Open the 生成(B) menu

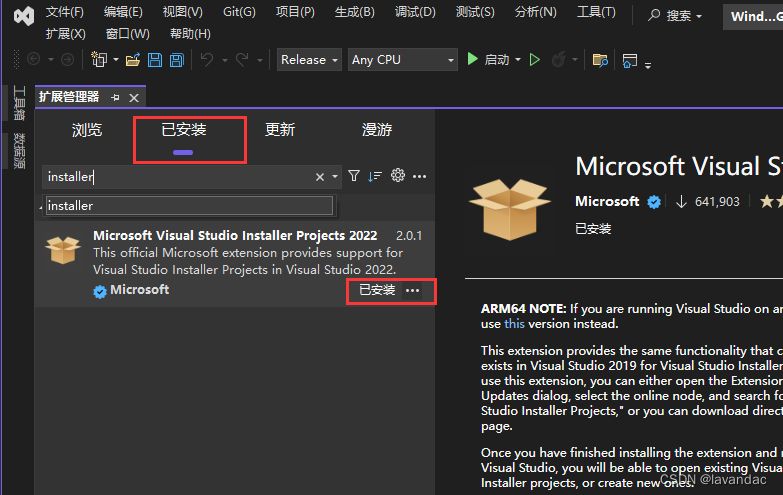355,12
